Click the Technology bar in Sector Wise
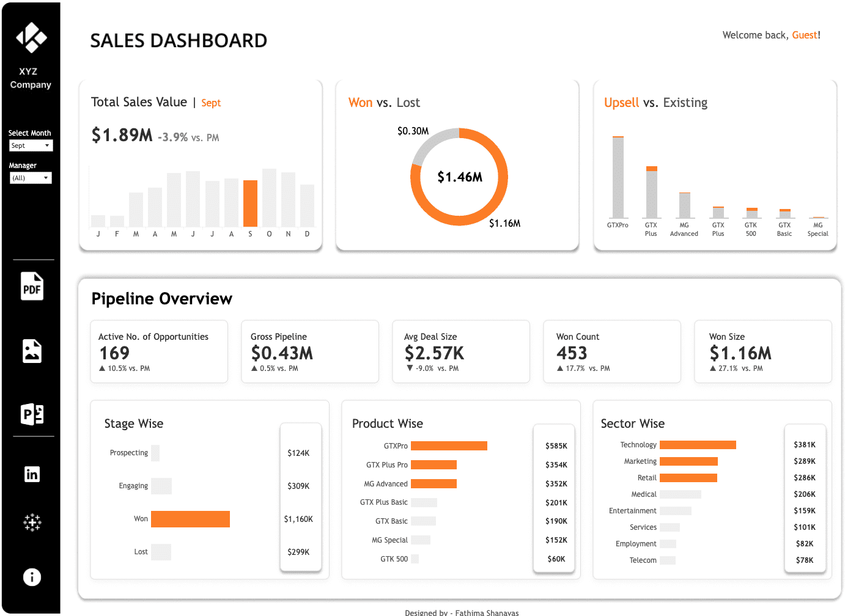This screenshot has height=616, width=845. click(x=698, y=444)
